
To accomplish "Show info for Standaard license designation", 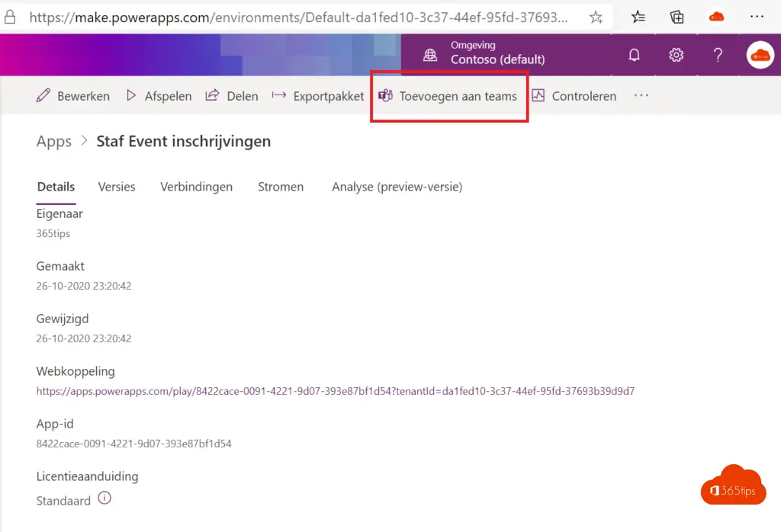I will click(x=104, y=498).
